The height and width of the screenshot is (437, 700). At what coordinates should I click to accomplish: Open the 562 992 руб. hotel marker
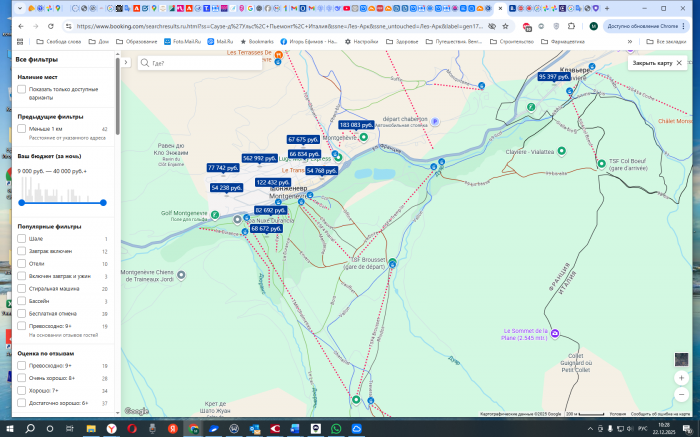coord(259,158)
